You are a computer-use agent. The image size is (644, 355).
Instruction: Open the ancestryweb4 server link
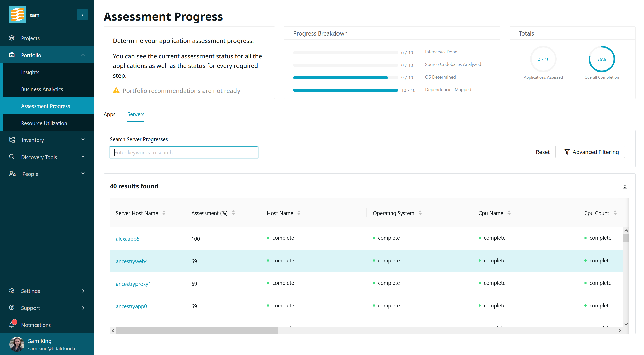(131, 261)
